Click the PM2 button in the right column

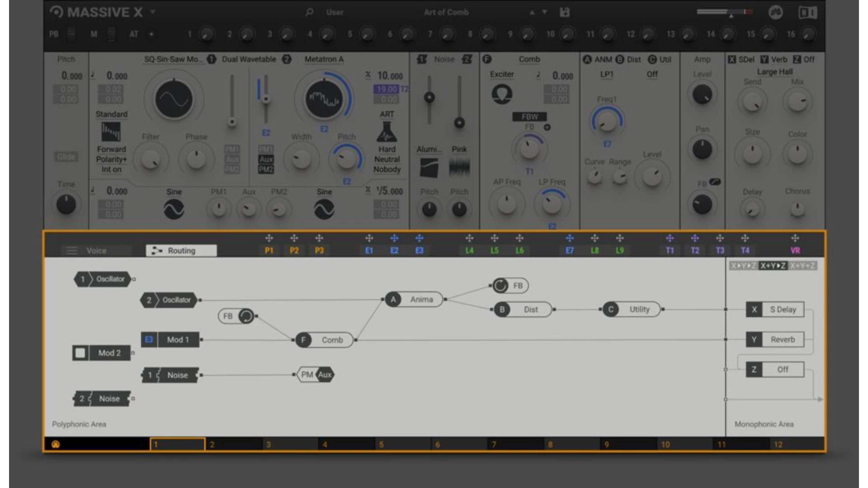coord(266,169)
